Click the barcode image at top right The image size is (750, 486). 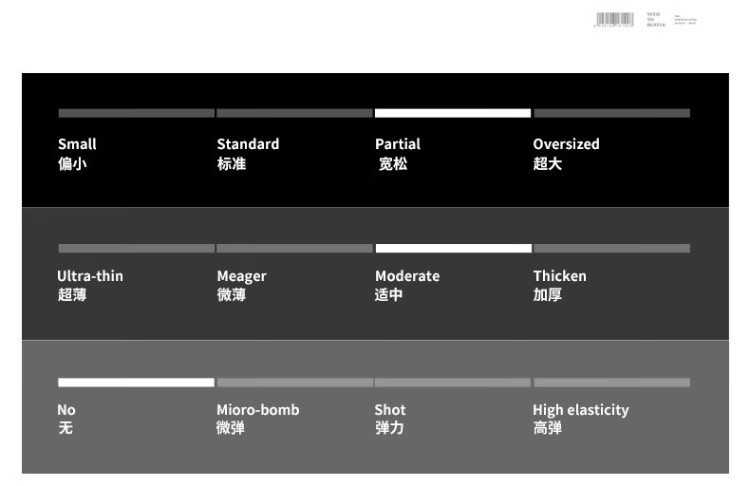[x=614, y=19]
